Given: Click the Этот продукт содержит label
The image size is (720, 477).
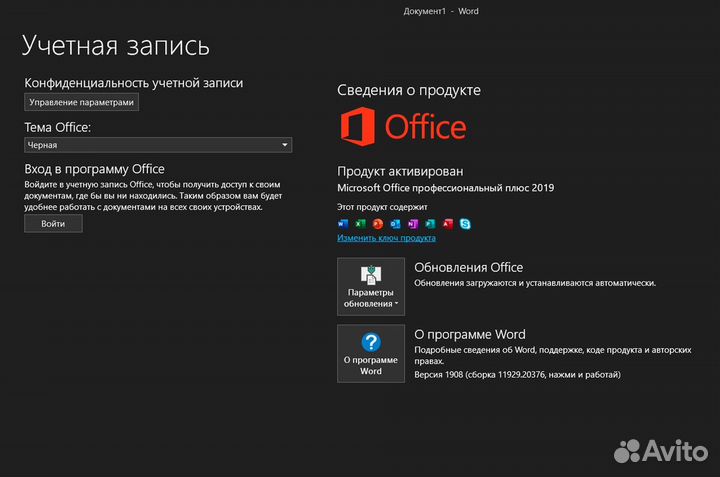Looking at the screenshot, I should click(x=382, y=207).
